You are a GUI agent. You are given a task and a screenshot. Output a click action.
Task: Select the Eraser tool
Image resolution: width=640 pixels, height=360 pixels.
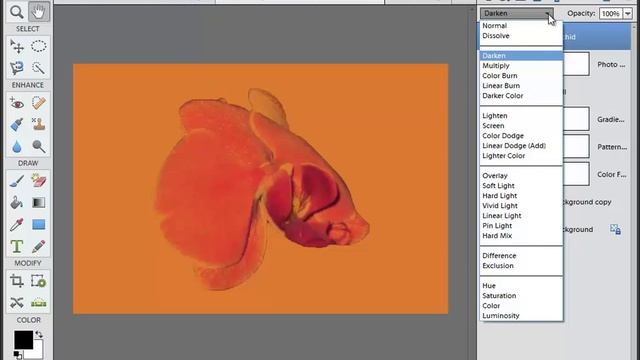(x=39, y=181)
